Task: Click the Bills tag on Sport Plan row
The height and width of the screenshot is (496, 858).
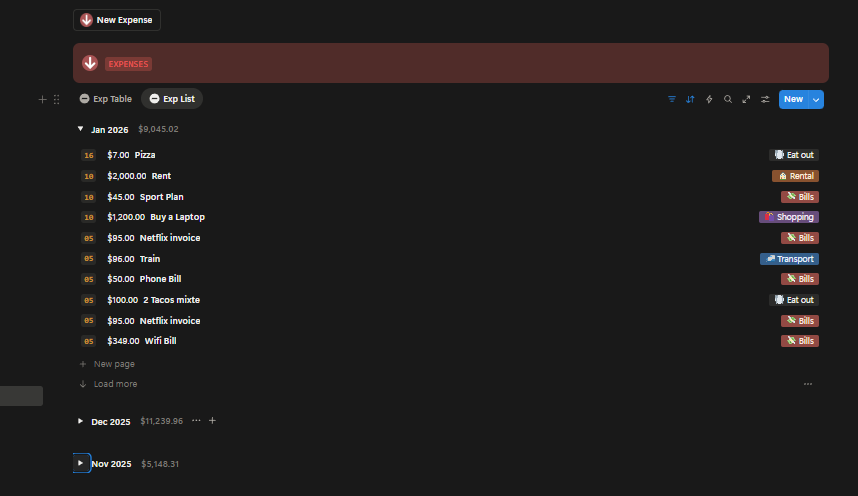Action: (x=800, y=197)
